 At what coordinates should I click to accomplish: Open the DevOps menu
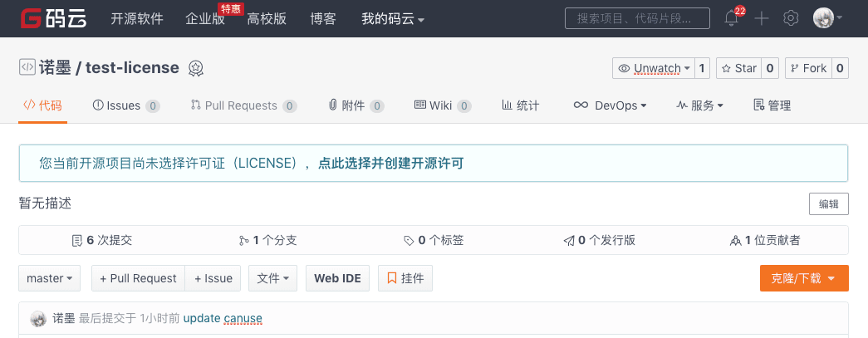tap(610, 105)
